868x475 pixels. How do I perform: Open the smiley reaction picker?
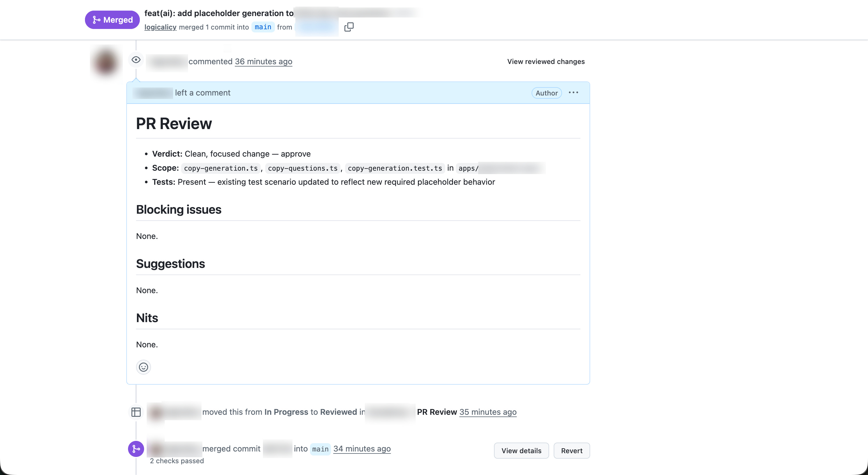pos(143,367)
